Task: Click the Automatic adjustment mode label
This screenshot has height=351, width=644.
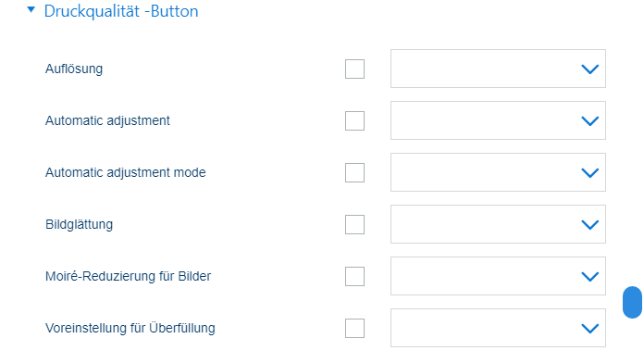Action: 125,172
